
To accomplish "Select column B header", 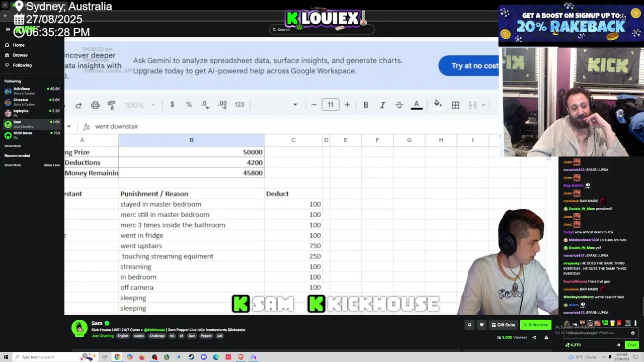I will click(191, 140).
